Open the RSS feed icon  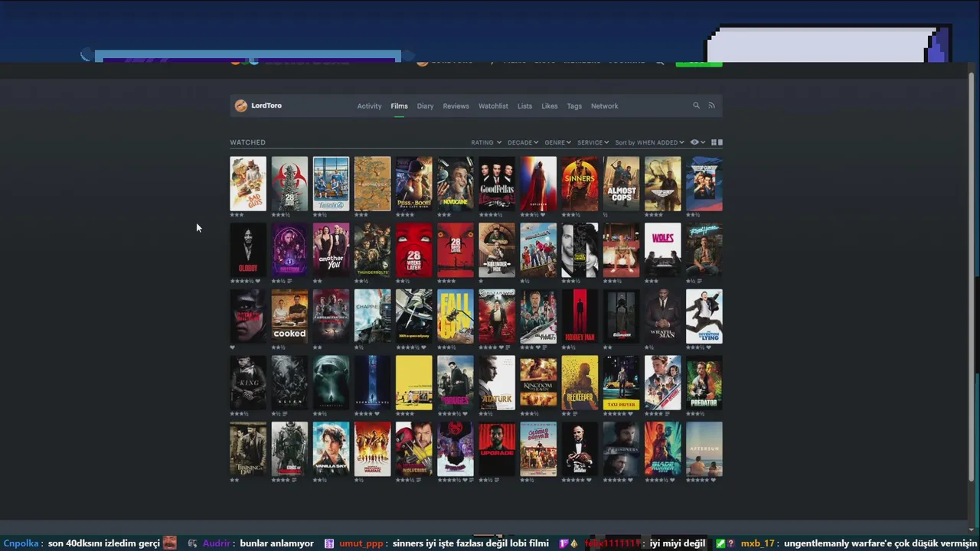(711, 106)
